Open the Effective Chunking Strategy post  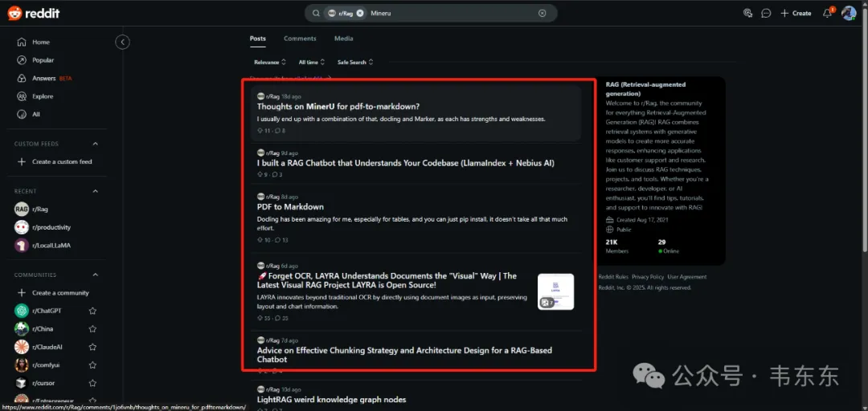[404, 355]
